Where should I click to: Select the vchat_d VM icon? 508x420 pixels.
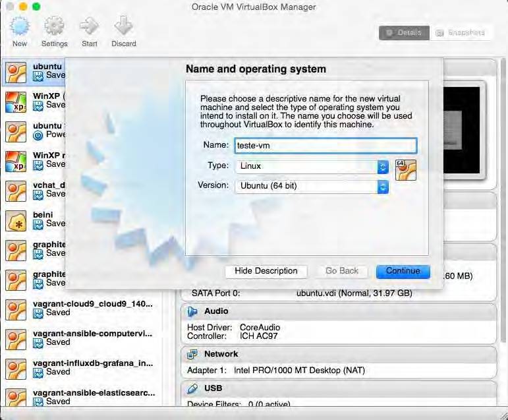16,191
